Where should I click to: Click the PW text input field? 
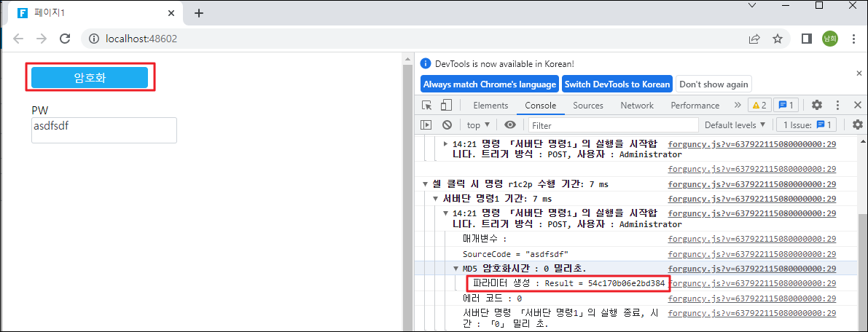coord(103,130)
